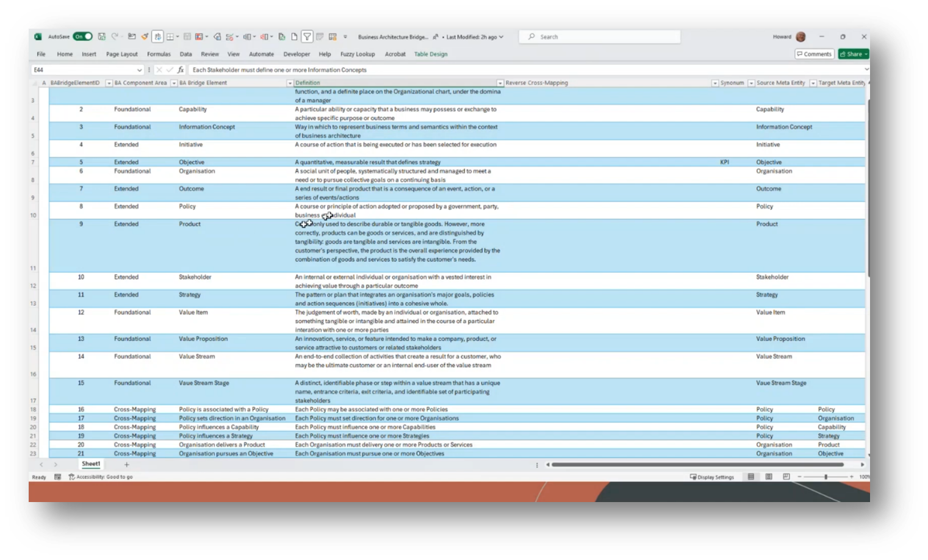Image resolution: width=928 pixels, height=560 pixels.
Task: Click horizontal scrollbar right arrow
Action: (x=863, y=465)
